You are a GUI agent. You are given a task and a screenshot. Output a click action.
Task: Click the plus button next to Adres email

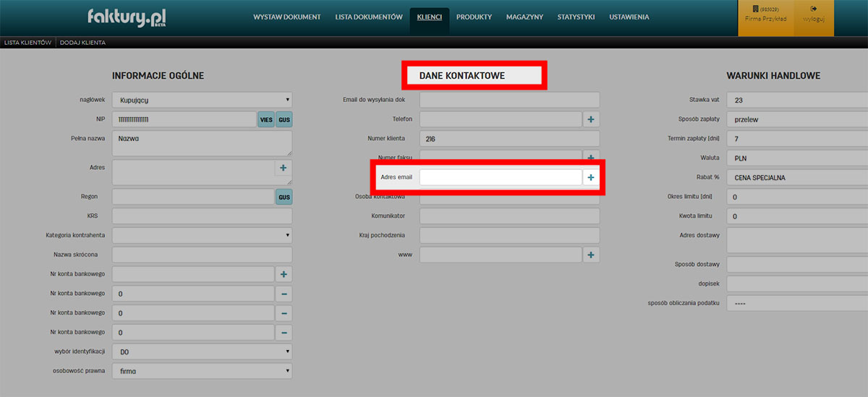591,177
